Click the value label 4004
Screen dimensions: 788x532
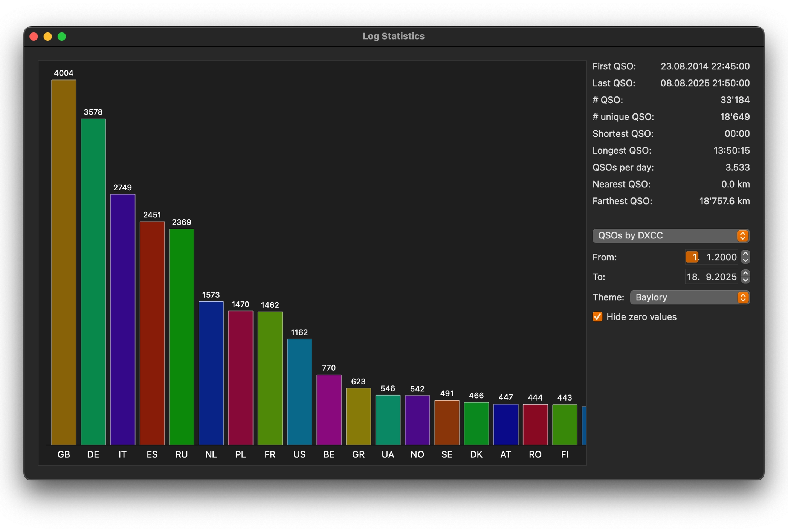64,73
